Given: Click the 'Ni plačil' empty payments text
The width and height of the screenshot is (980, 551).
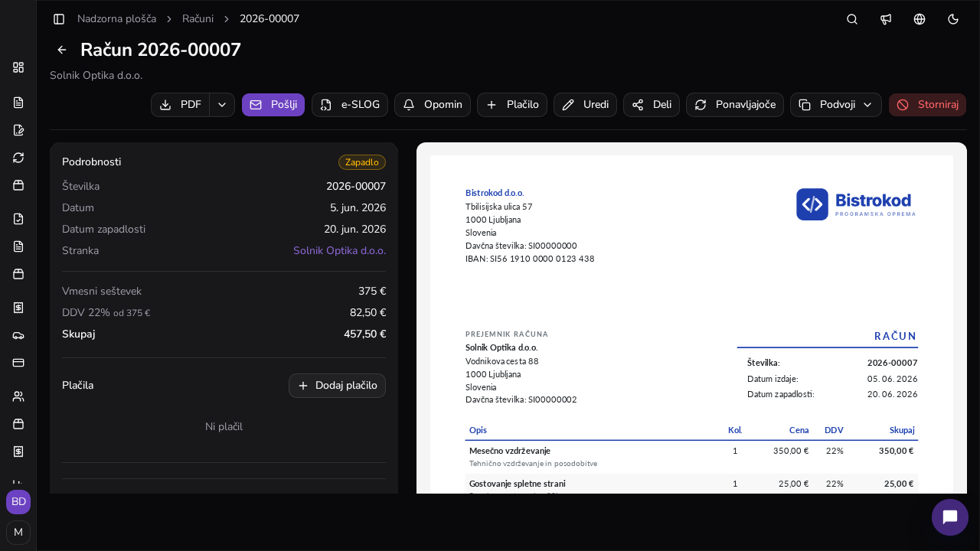Looking at the screenshot, I should [x=224, y=426].
